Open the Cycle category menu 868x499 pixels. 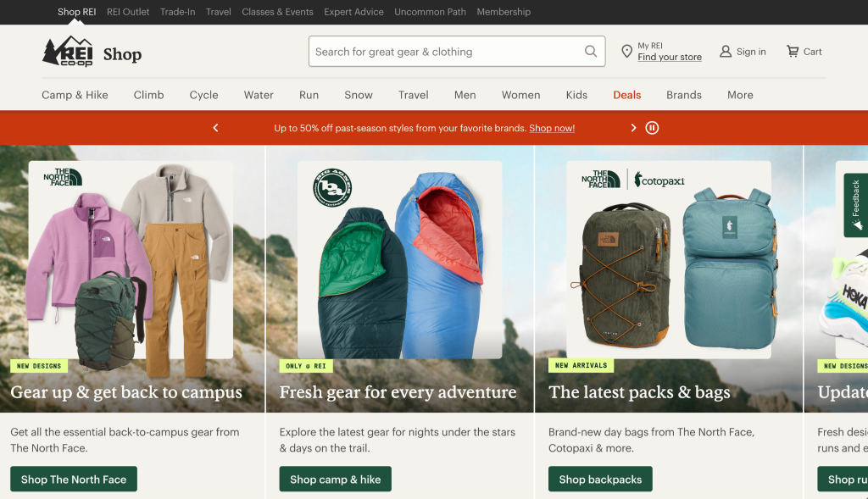tap(203, 95)
